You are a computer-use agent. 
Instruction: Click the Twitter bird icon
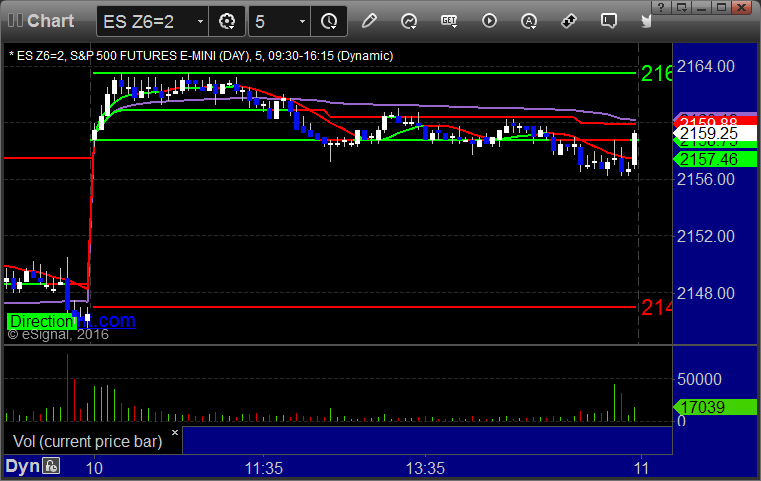646,21
